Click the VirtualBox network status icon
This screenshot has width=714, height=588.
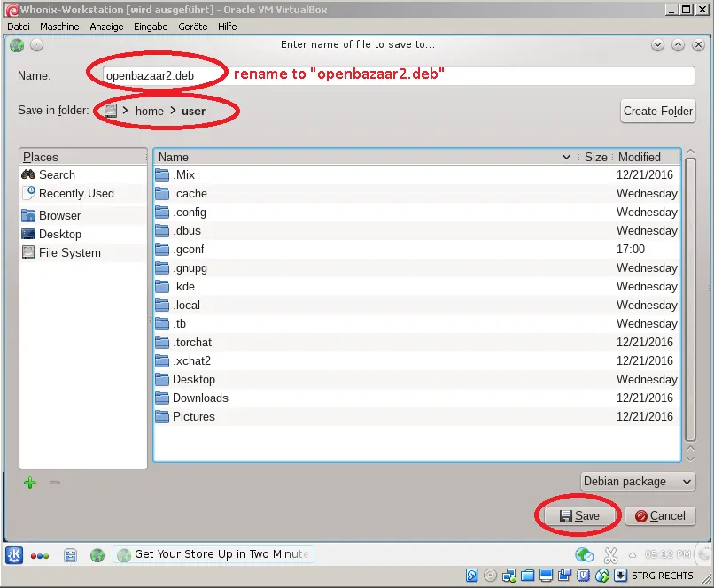pyautogui.click(x=509, y=576)
